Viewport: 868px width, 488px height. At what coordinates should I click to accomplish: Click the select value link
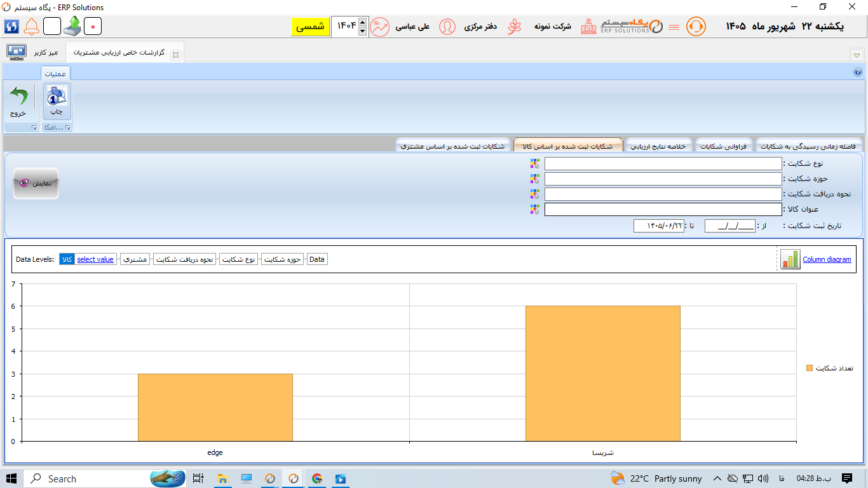pyautogui.click(x=95, y=259)
